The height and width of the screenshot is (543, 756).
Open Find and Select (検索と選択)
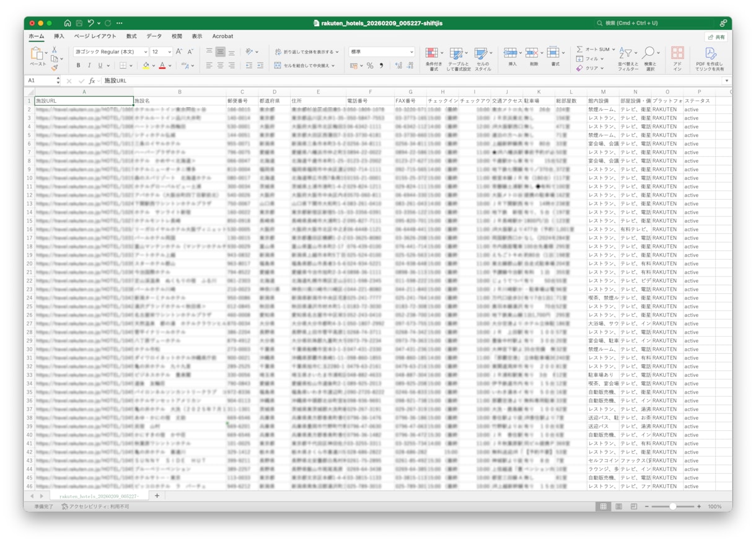[x=649, y=59]
